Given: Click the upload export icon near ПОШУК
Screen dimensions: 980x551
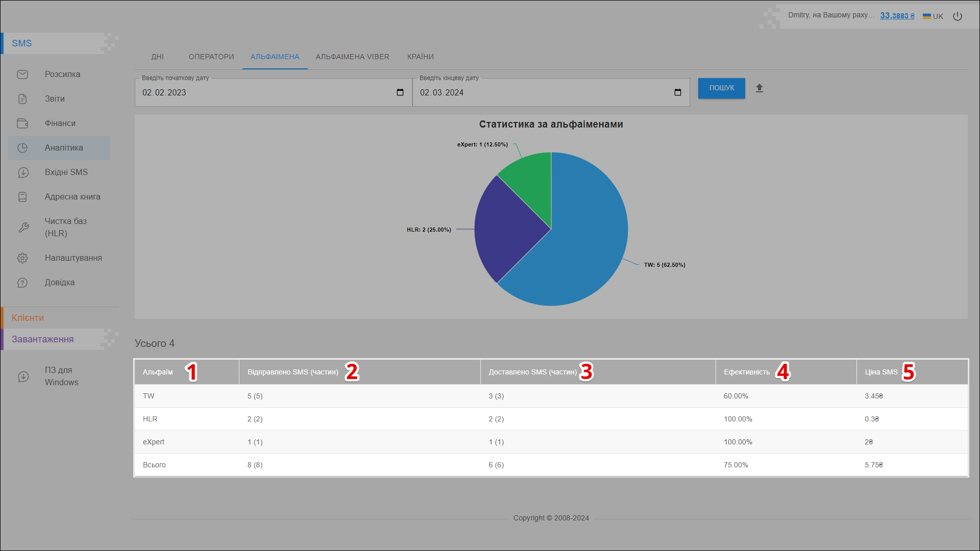Looking at the screenshot, I should pyautogui.click(x=759, y=88).
